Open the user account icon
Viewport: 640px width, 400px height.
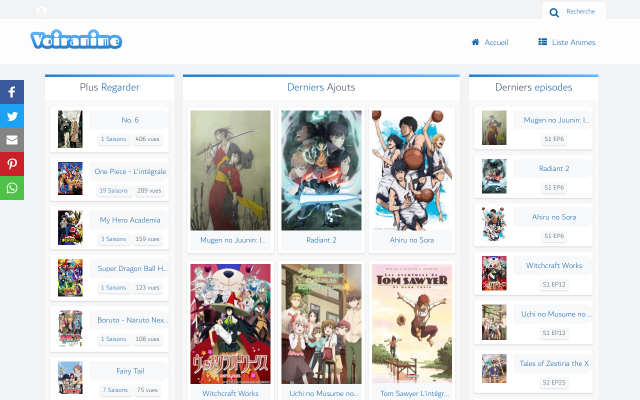(x=41, y=11)
